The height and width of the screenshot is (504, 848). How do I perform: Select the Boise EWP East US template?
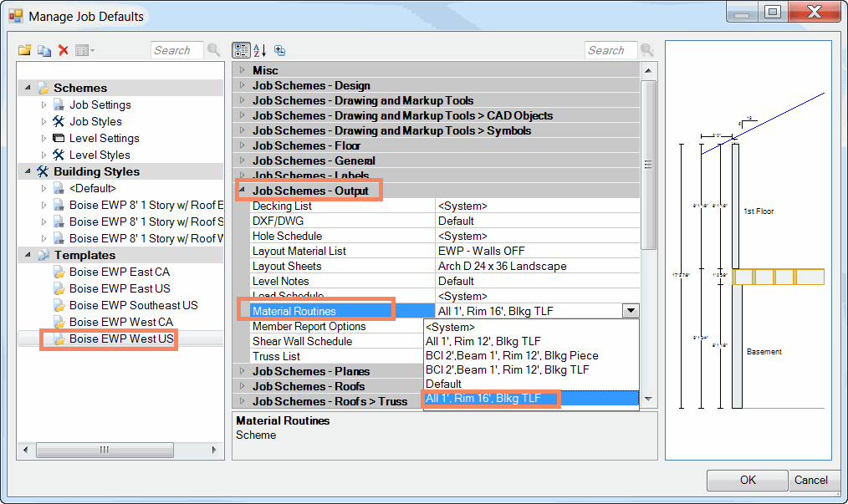click(x=120, y=288)
